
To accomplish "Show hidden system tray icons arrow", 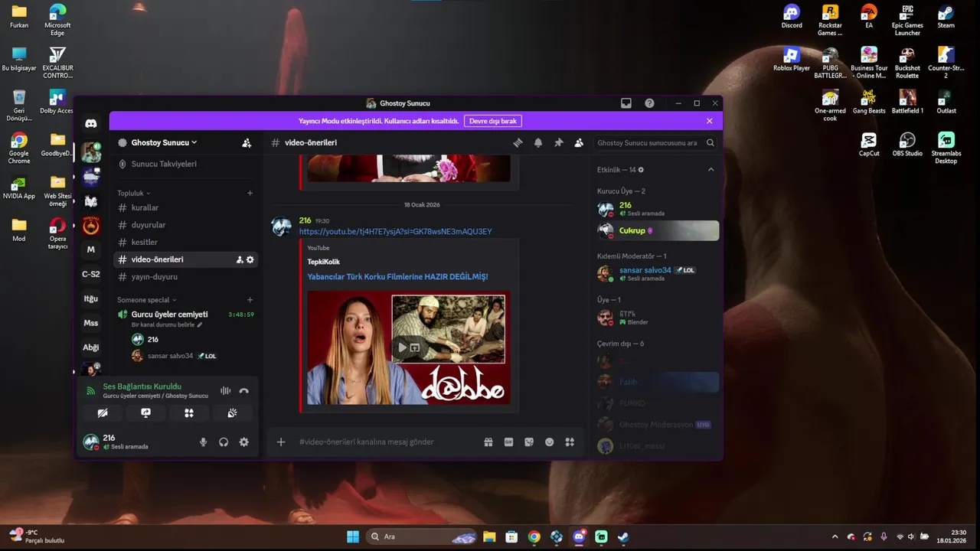I will tap(835, 537).
